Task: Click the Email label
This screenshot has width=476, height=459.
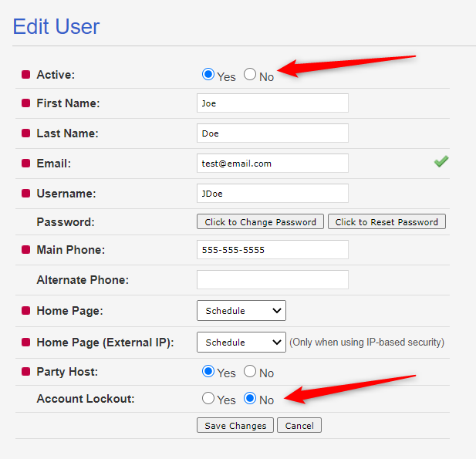Action: tap(54, 164)
